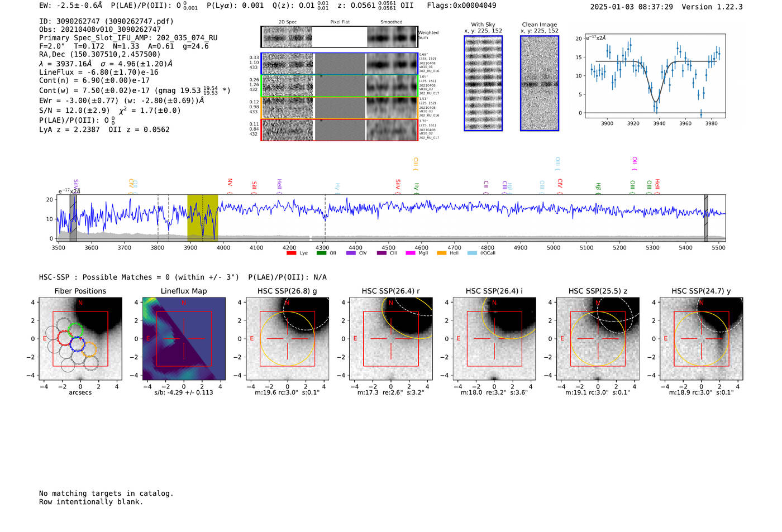Select the red-bordered 2D fiber spectrum row

pyautogui.click(x=339, y=130)
